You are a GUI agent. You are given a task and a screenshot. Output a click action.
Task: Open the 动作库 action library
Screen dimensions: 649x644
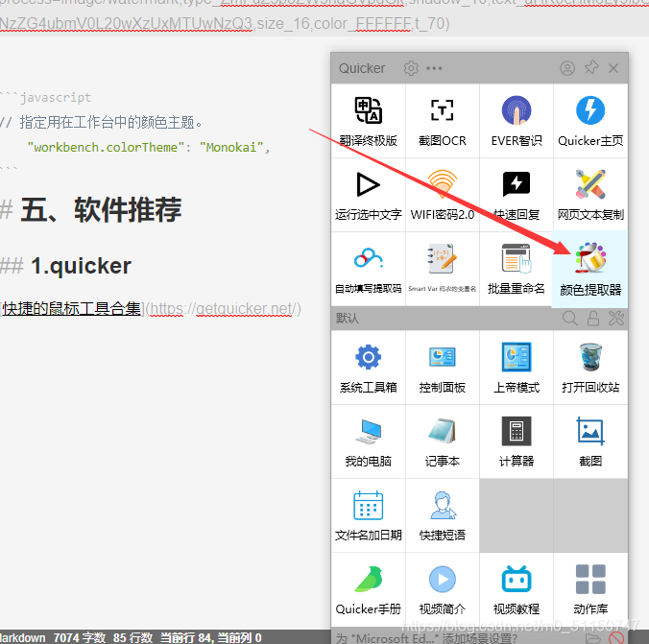click(590, 589)
